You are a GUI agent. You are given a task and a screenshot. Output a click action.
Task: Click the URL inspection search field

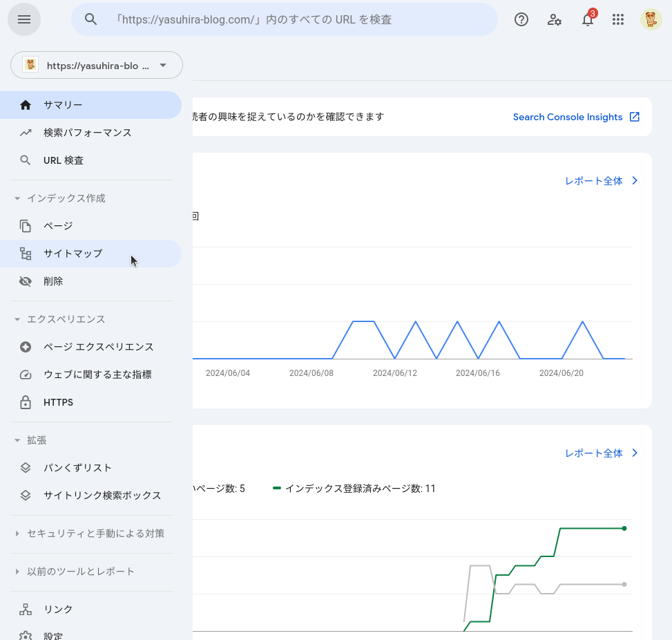pyautogui.click(x=297, y=19)
